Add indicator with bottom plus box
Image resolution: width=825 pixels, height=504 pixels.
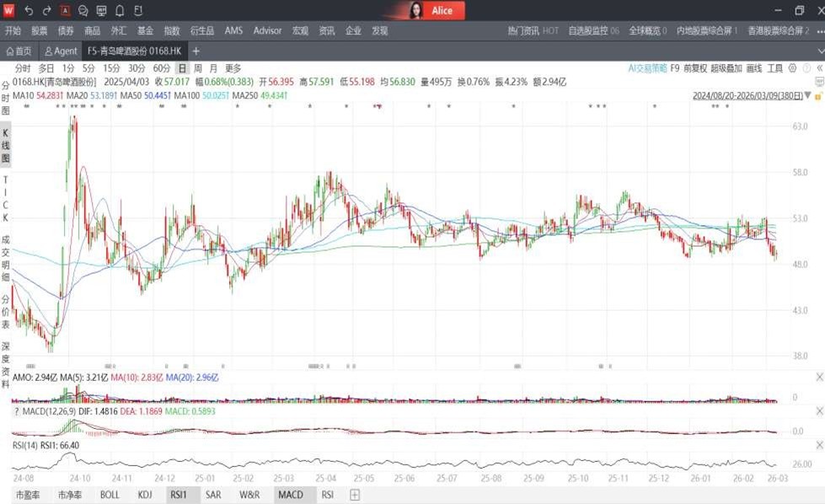(355, 495)
